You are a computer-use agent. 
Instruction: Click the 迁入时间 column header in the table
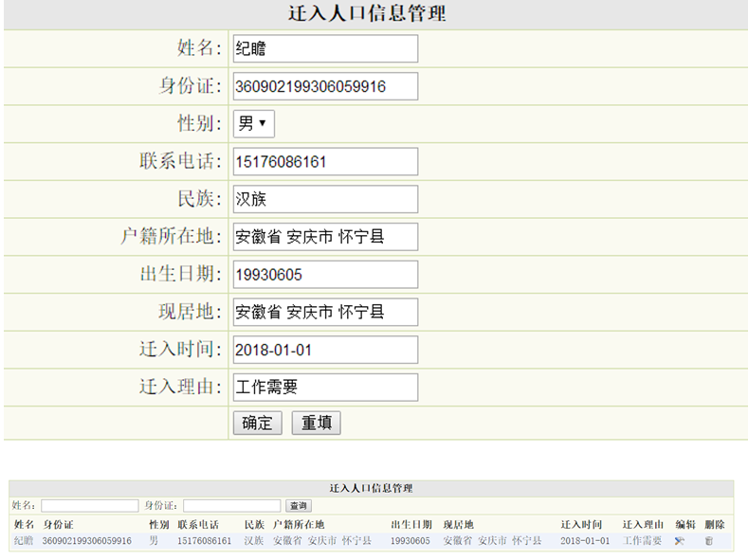pos(580,524)
